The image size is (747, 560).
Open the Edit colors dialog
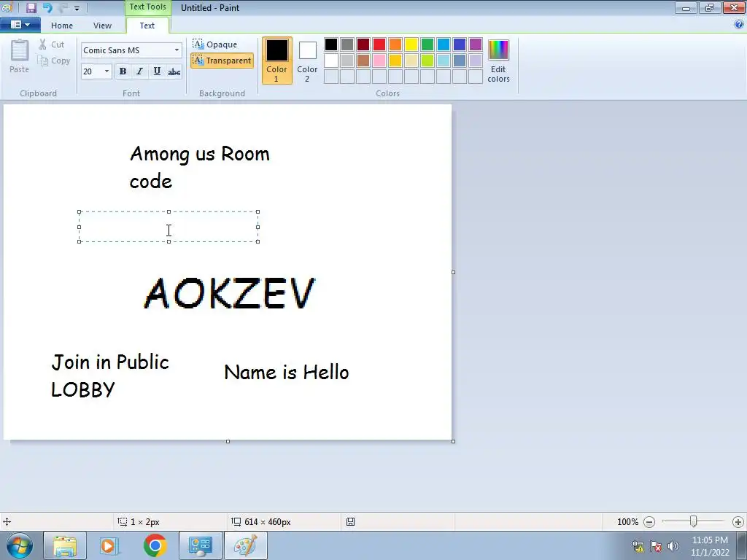pyautogui.click(x=498, y=61)
